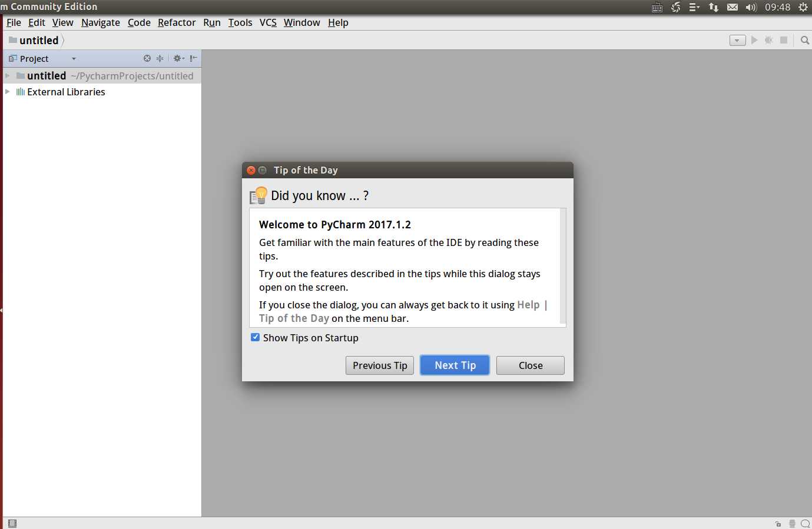Open the Code menu
The width and height of the screenshot is (812, 529).
click(139, 22)
